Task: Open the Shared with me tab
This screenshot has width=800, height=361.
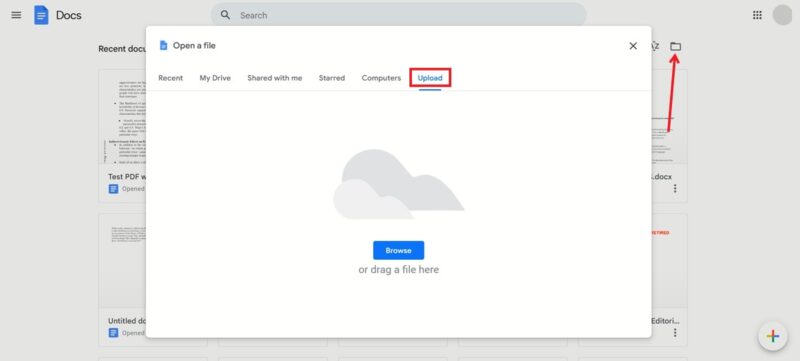Action: tap(274, 78)
